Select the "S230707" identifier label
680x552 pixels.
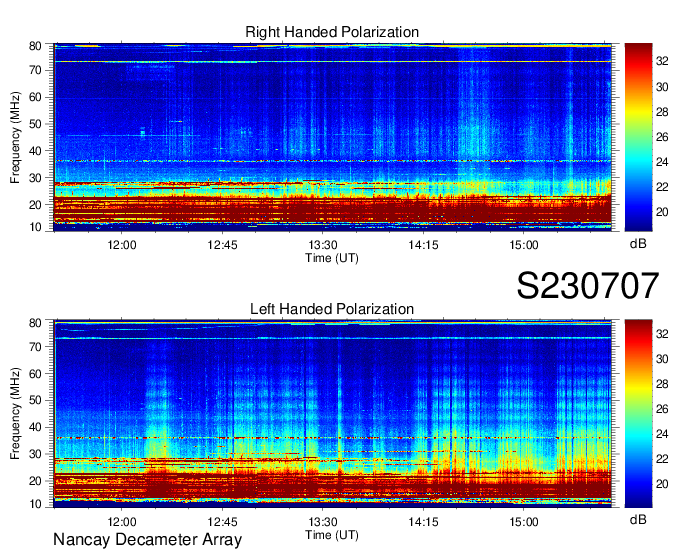point(588,286)
